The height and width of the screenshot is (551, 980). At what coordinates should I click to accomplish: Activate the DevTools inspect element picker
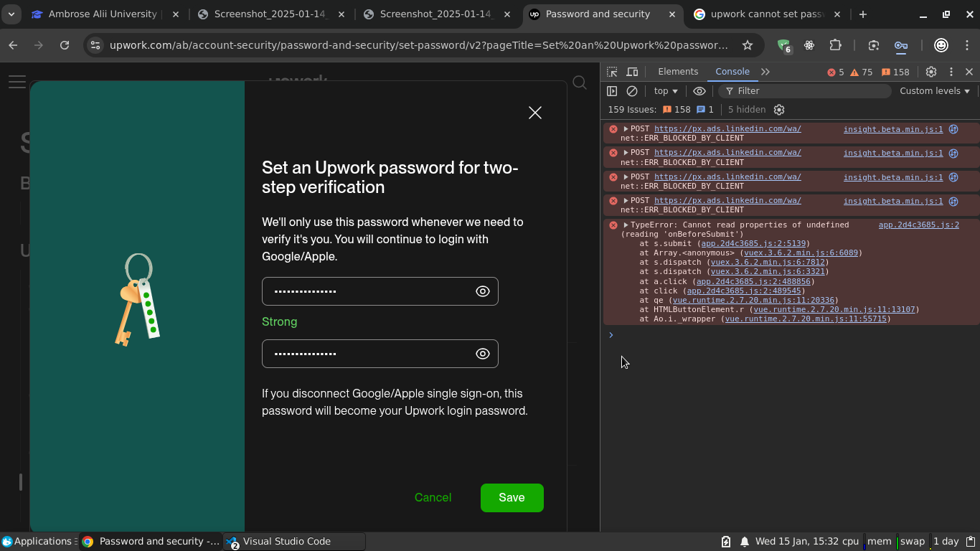click(612, 72)
